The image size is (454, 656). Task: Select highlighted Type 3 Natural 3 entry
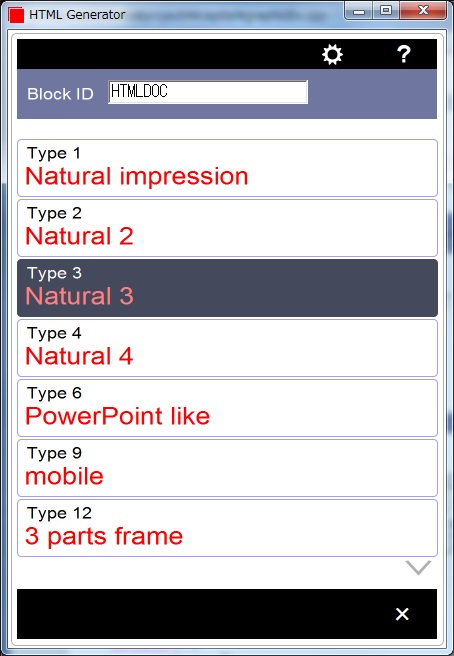(227, 288)
